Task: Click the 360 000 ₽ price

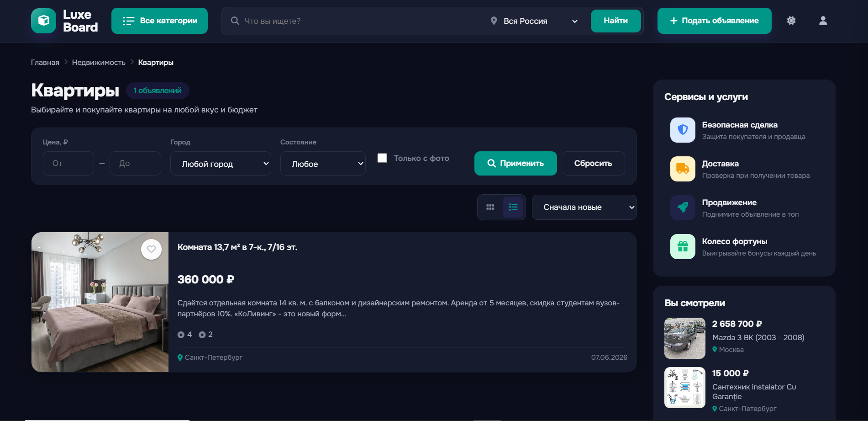Action: pyautogui.click(x=206, y=279)
